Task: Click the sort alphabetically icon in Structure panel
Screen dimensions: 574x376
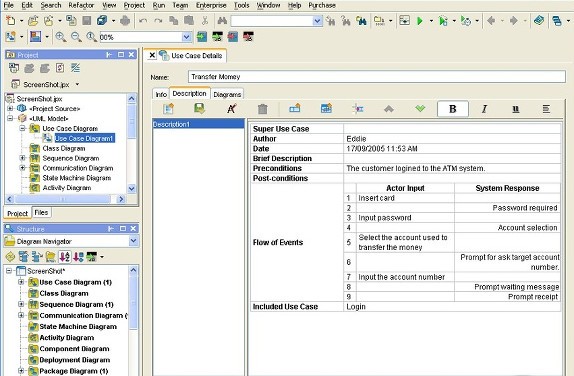Action: point(65,257)
